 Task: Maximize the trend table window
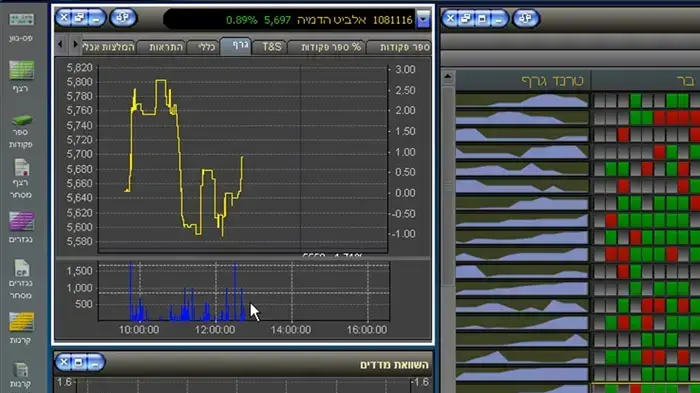tap(482, 19)
